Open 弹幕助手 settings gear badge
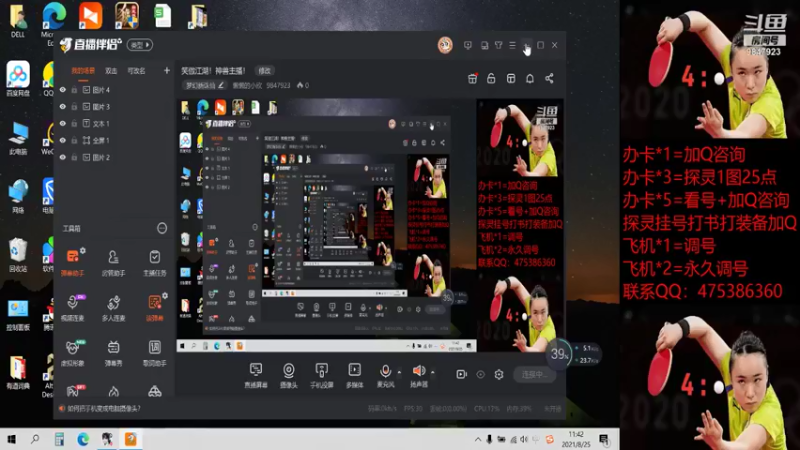Image resolution: width=800 pixels, height=450 pixels. 83,251
